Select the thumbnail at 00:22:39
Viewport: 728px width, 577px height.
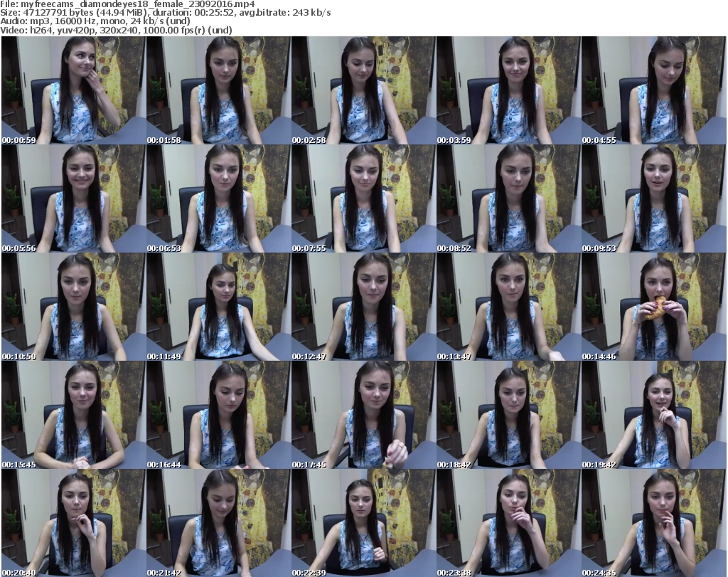tap(363, 523)
